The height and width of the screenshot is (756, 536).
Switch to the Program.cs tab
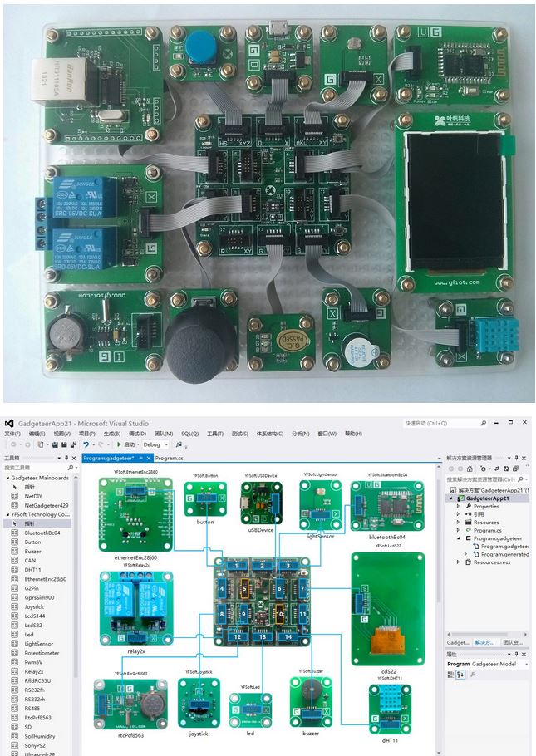pyautogui.click(x=170, y=458)
